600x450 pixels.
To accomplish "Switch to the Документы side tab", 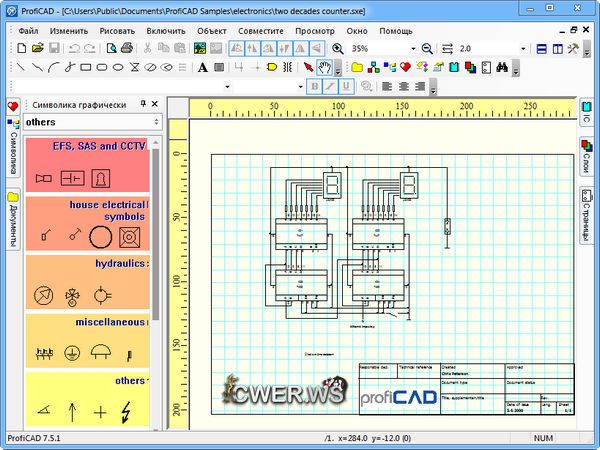I will pos(13,220).
